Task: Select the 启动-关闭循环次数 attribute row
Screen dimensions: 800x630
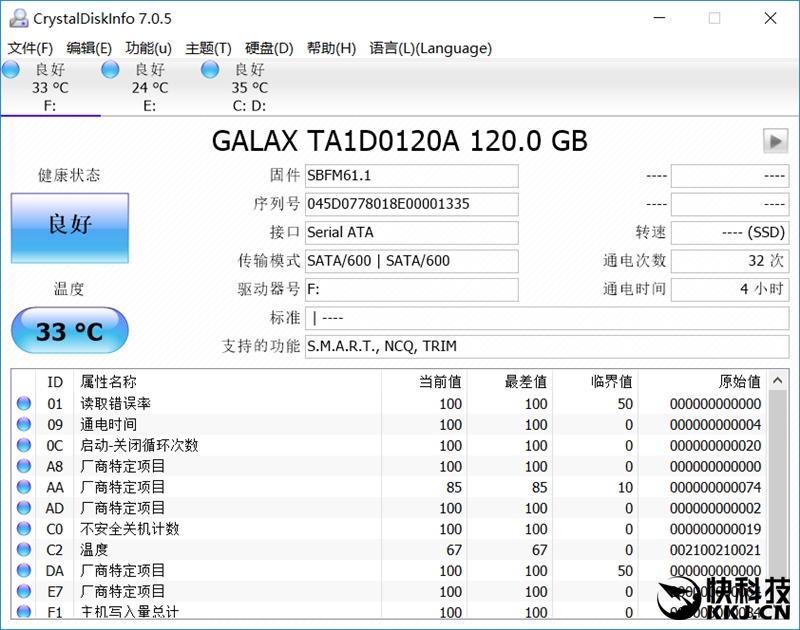Action: [390, 445]
